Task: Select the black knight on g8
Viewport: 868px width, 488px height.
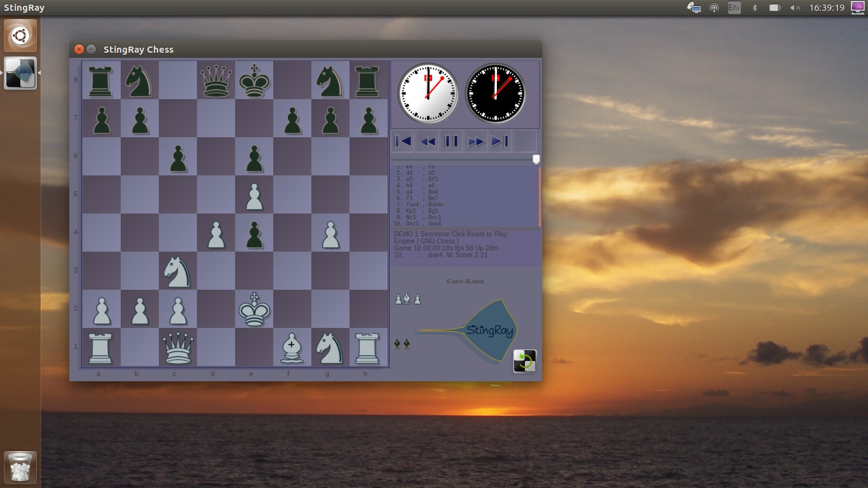Action: 330,80
